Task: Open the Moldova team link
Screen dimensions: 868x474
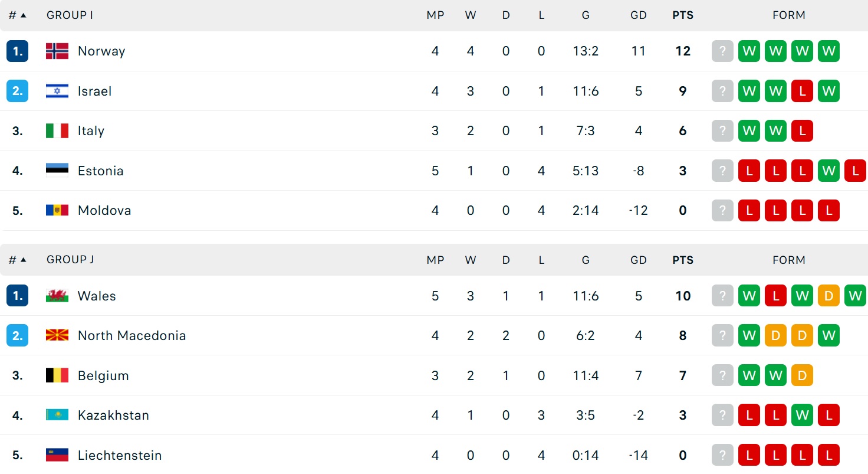Action: (x=104, y=210)
